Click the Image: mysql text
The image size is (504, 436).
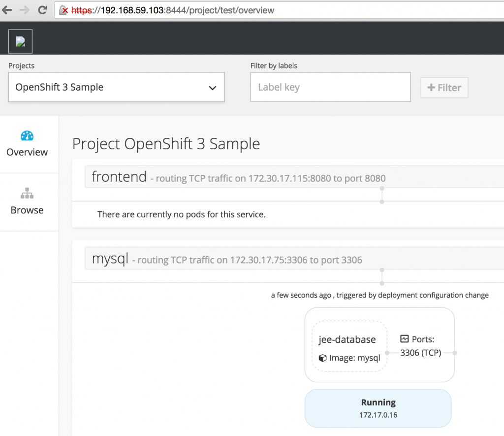click(x=354, y=358)
